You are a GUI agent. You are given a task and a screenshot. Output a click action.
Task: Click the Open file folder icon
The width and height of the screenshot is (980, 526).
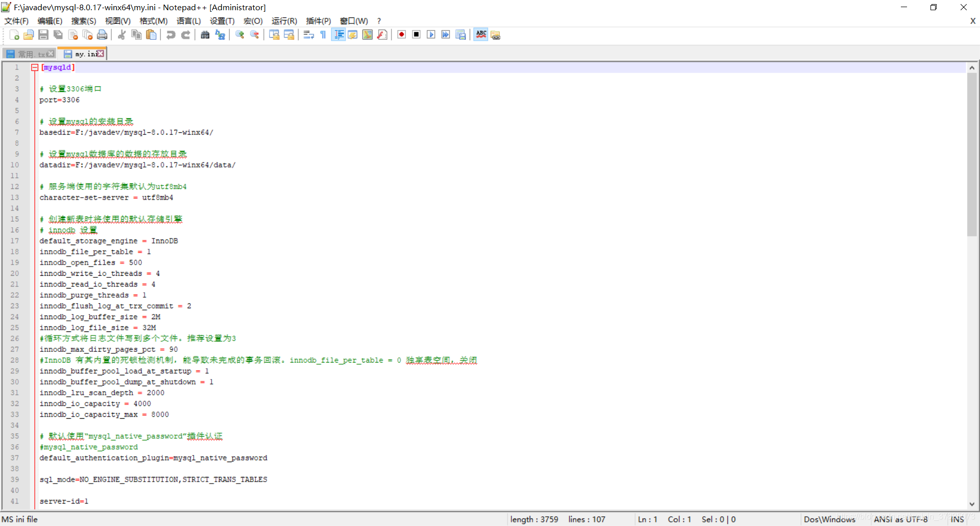[29, 35]
